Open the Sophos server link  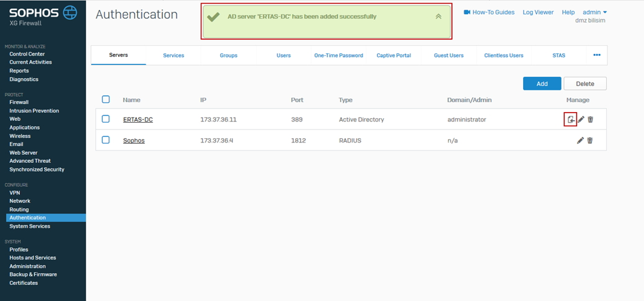[134, 141]
